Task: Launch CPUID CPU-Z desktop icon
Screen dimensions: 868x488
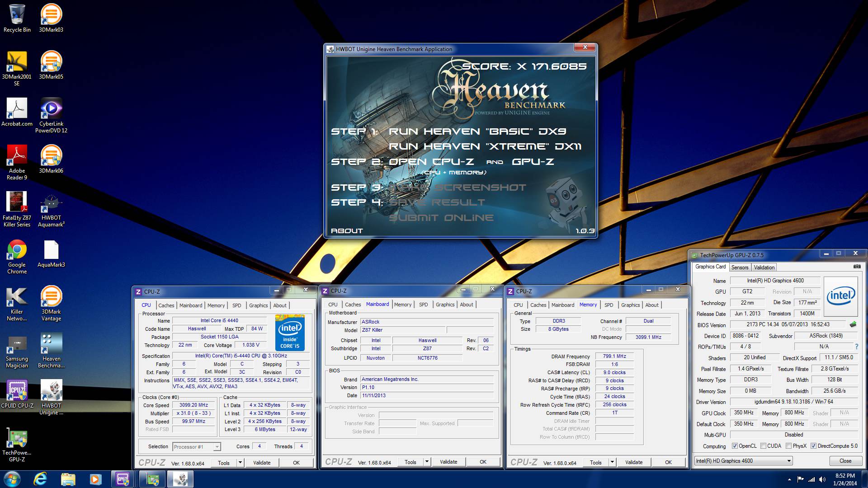Action: pyautogui.click(x=17, y=394)
